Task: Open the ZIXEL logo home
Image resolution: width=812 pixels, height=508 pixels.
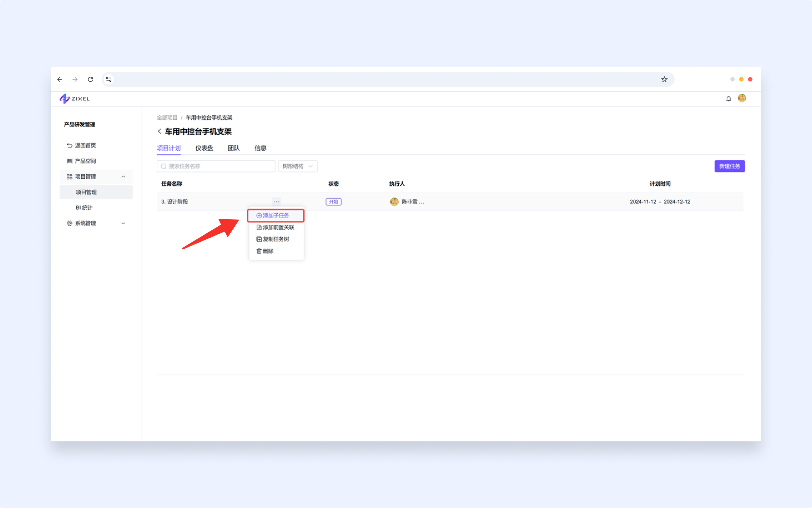Action: pyautogui.click(x=74, y=98)
